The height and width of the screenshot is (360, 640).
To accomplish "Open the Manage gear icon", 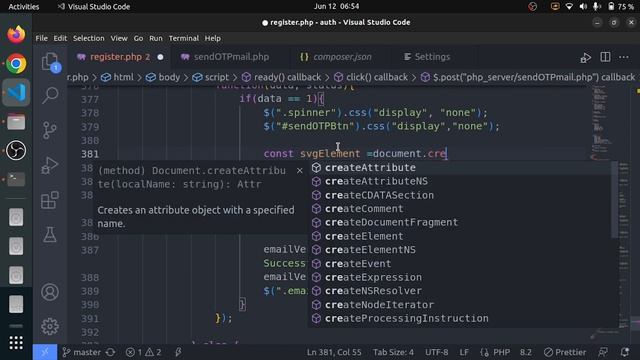I will click(x=50, y=326).
